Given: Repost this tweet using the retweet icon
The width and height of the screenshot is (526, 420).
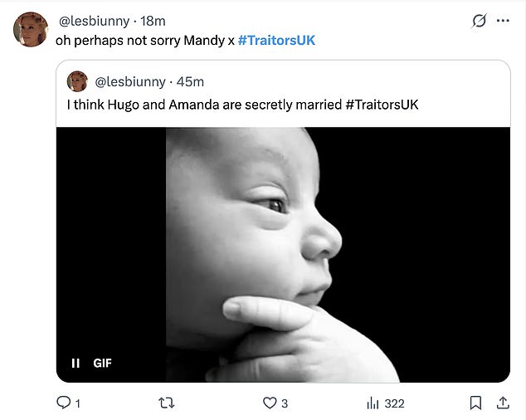Looking at the screenshot, I should (x=166, y=403).
